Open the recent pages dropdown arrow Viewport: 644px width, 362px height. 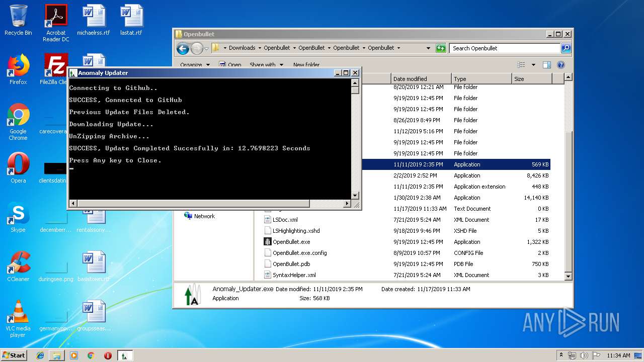[x=206, y=48]
